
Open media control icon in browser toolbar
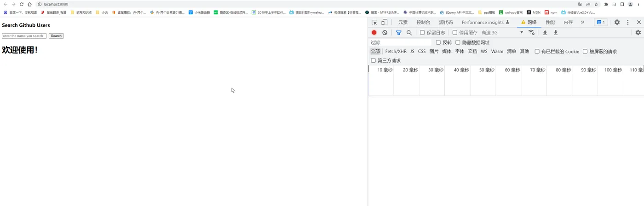click(x=614, y=4)
